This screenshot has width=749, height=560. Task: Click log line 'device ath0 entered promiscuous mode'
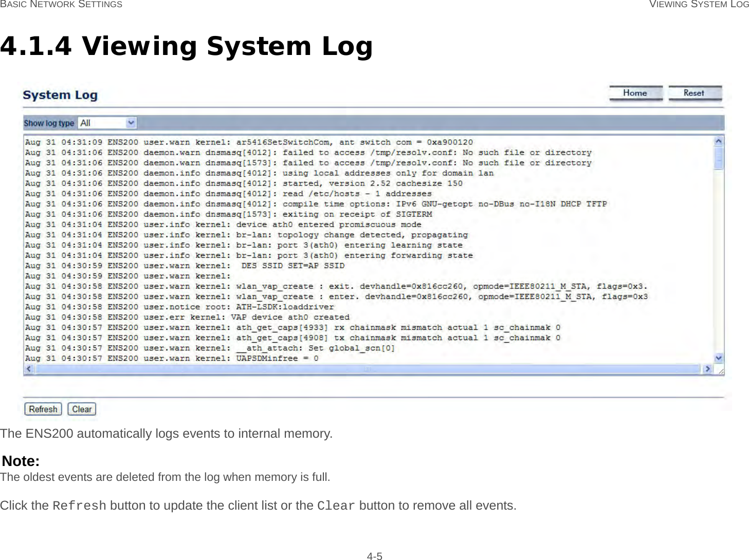(x=223, y=225)
